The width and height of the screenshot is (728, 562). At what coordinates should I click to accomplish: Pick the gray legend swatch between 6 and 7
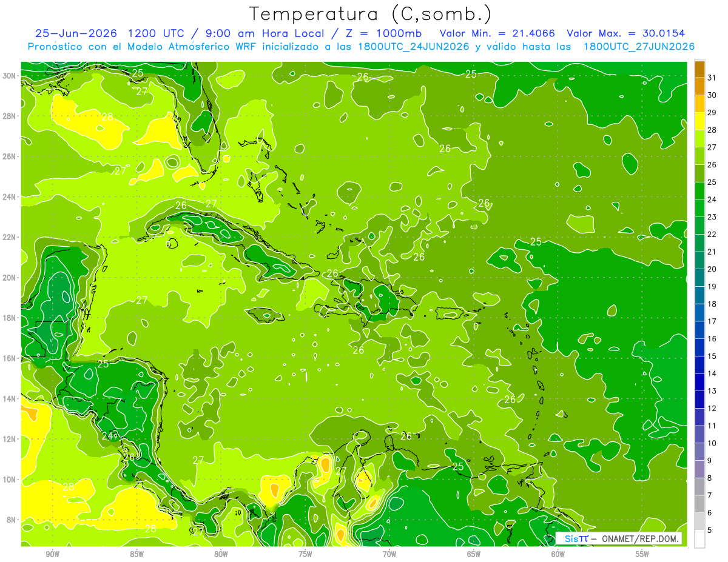coord(700,504)
